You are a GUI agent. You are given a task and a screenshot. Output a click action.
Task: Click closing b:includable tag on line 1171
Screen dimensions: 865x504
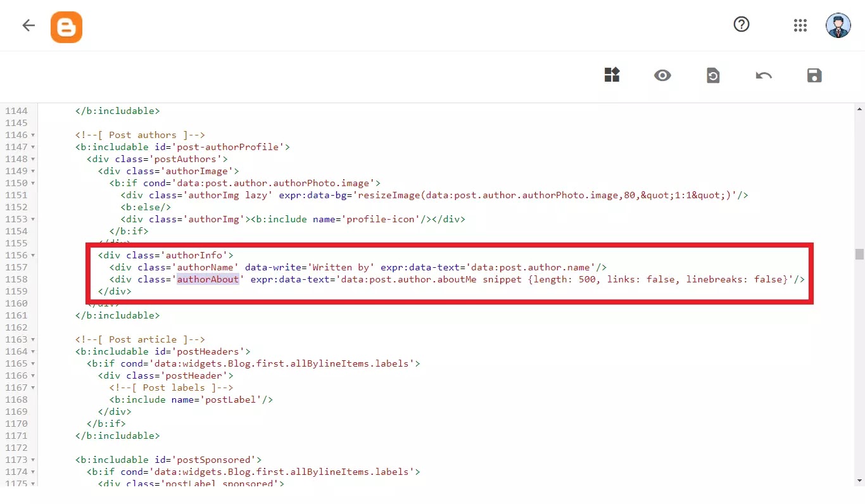pos(117,436)
